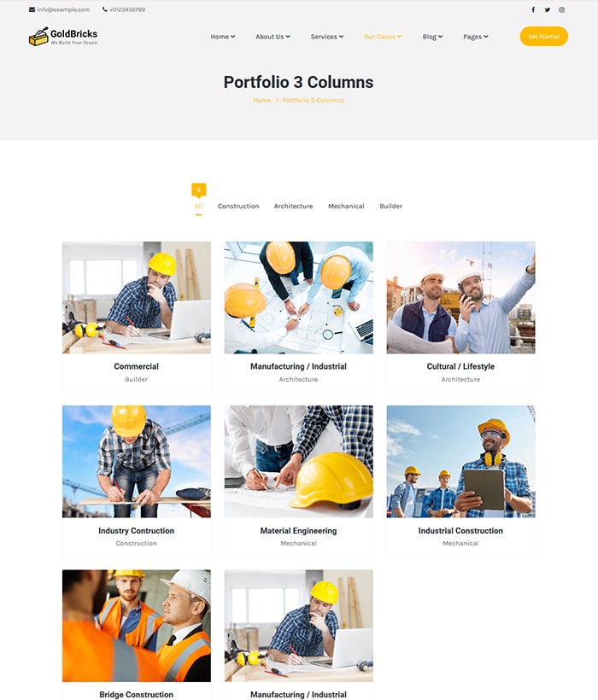This screenshot has width=598, height=700.
Task: Click the GoldBricks logo
Action: point(63,37)
